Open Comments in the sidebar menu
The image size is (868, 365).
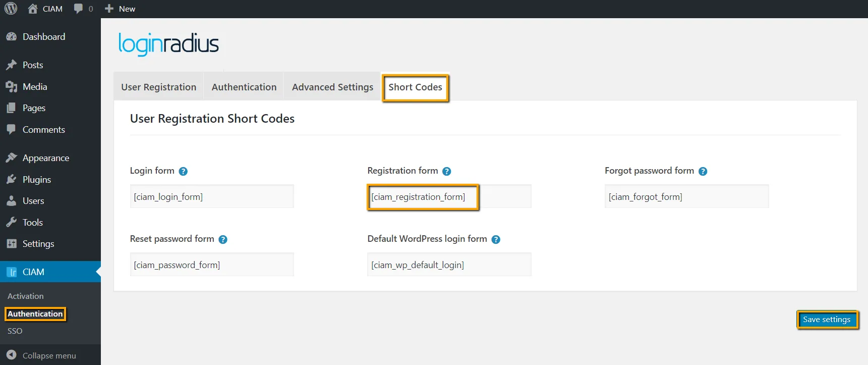pyautogui.click(x=44, y=130)
